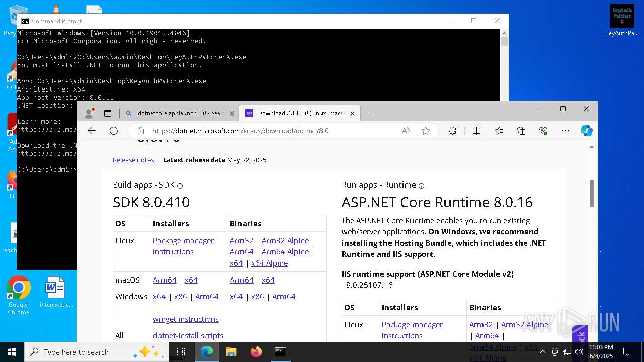Open network status tray icon
This screenshot has width=644, height=362.
pos(567,352)
